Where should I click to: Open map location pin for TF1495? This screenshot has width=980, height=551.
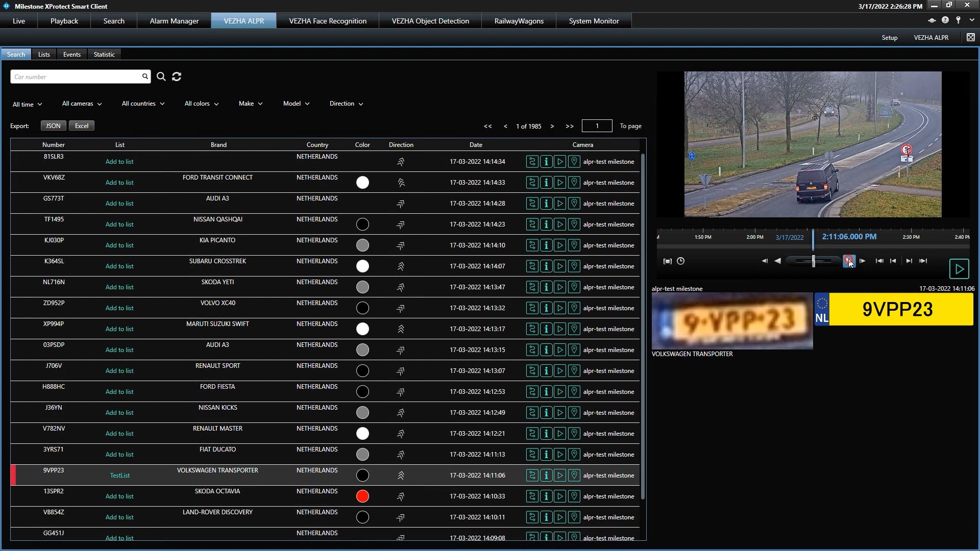click(x=574, y=224)
